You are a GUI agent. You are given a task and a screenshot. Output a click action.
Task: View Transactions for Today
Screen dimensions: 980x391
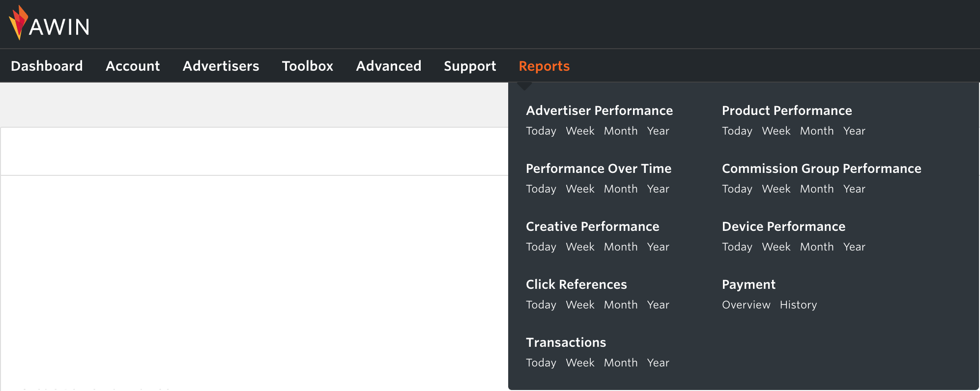[541, 363]
